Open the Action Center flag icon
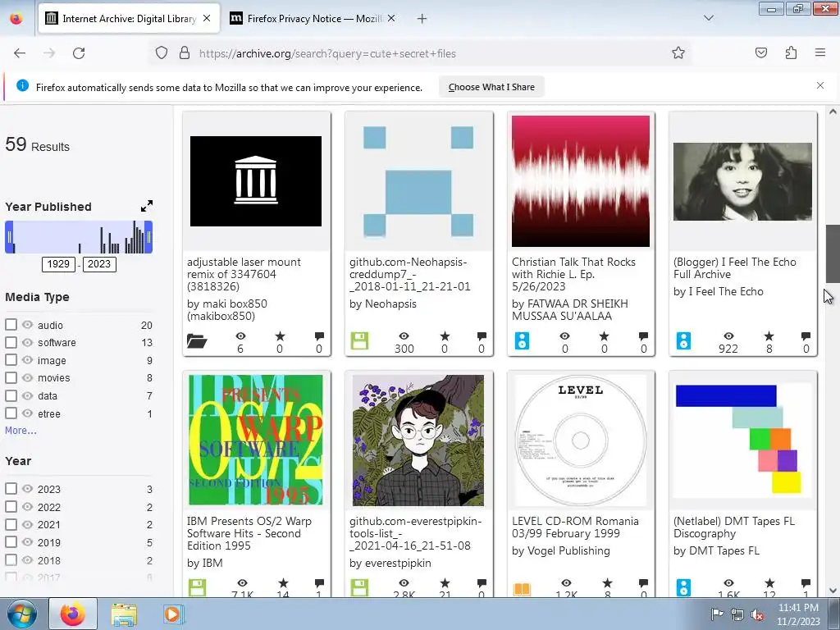The height and width of the screenshot is (630, 840). (x=717, y=614)
